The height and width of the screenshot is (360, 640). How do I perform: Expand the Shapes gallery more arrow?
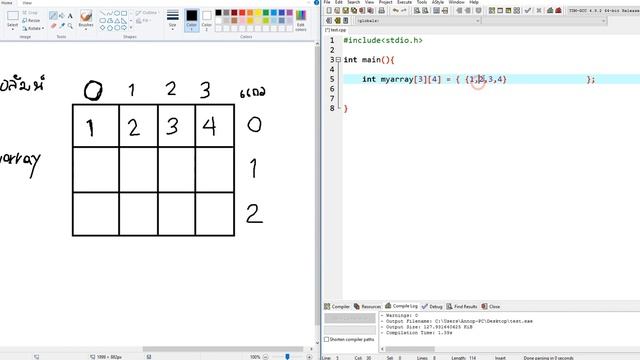(x=131, y=28)
